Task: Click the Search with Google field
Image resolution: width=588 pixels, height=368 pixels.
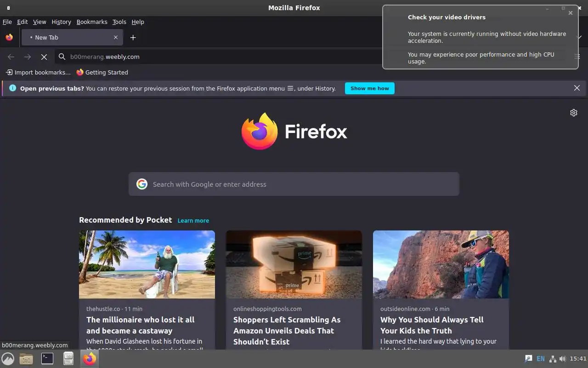Action: tap(294, 184)
